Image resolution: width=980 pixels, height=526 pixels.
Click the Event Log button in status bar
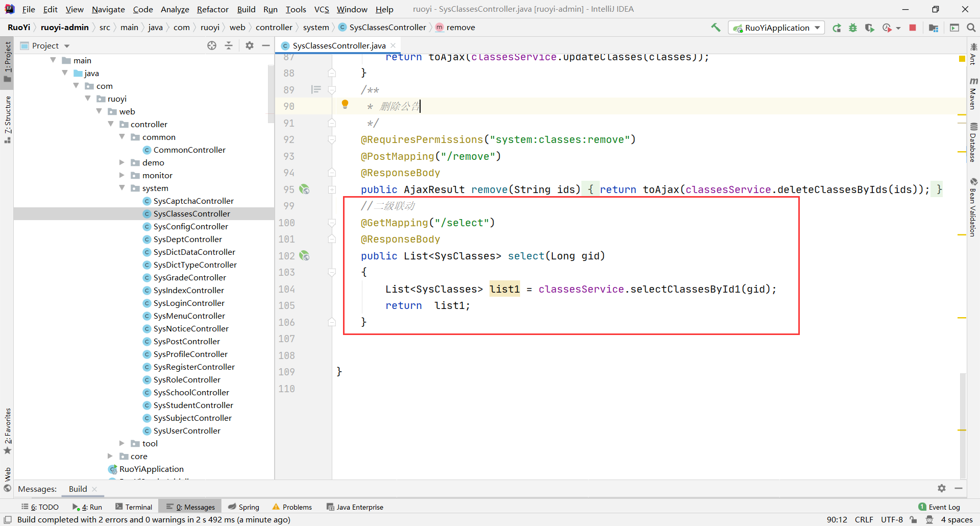coord(939,507)
